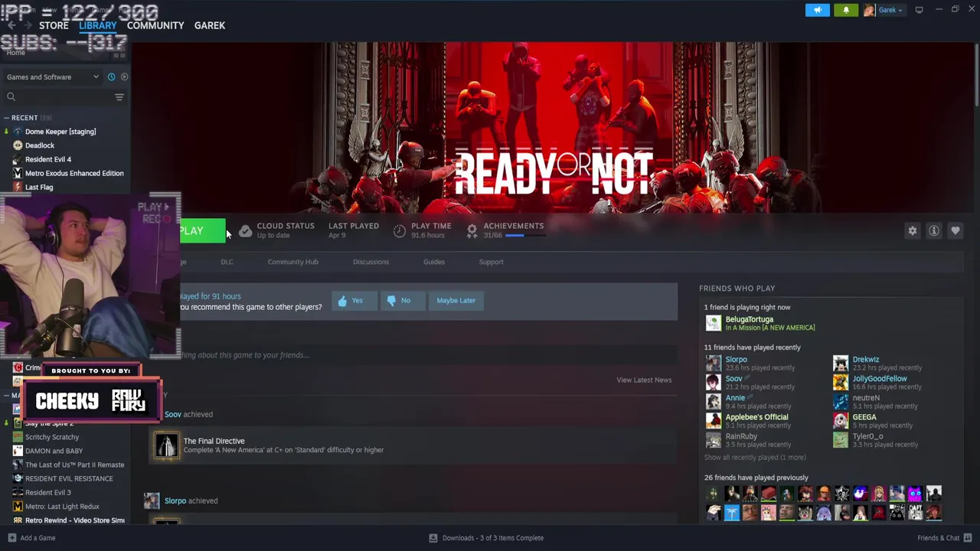Open the Discussions tab
Screen dimensions: 980x551
371,262
